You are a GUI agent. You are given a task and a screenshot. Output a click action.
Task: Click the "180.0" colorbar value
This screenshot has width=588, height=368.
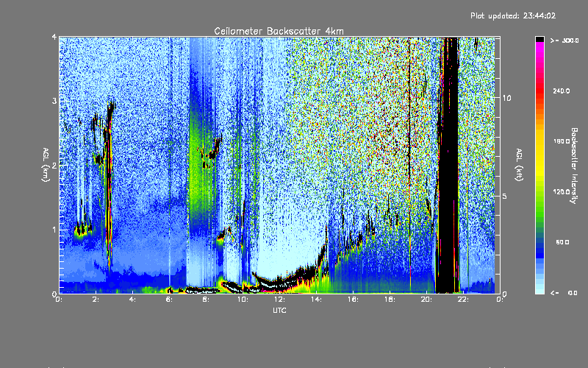pos(562,141)
